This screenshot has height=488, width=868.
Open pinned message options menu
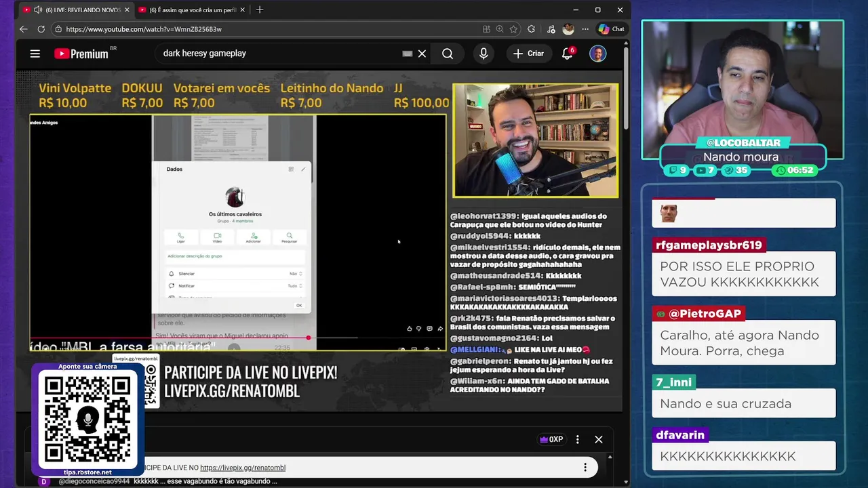click(x=585, y=468)
